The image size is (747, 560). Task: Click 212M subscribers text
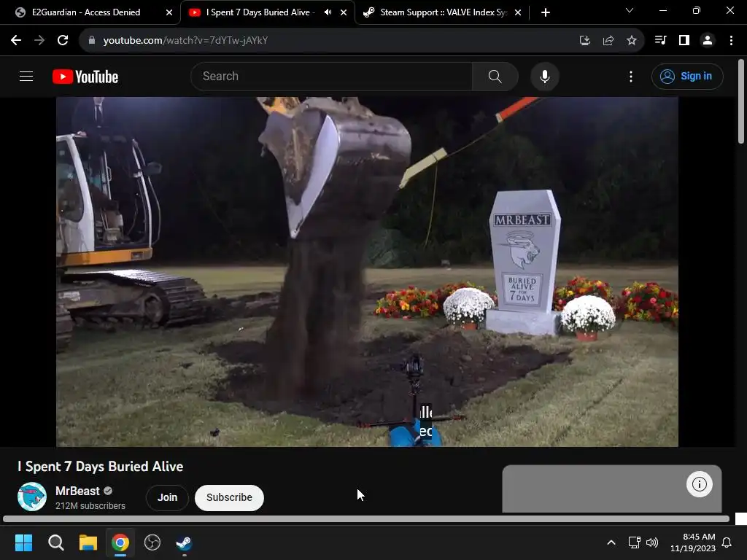(90, 506)
